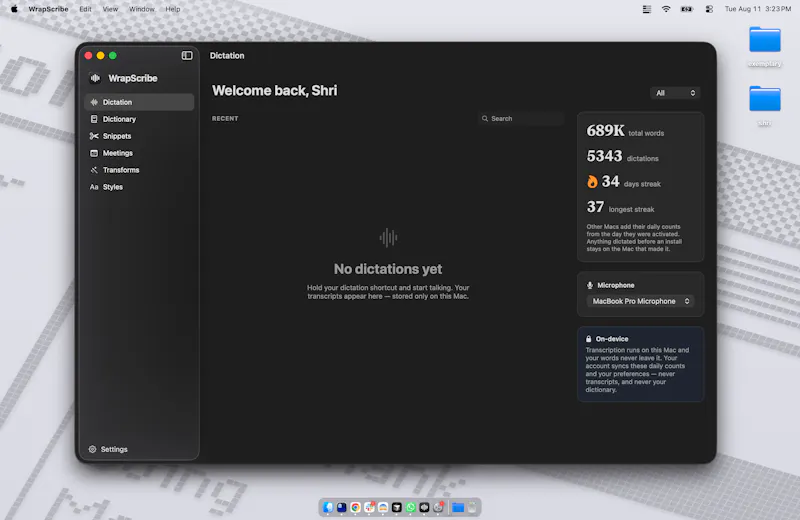Image resolution: width=800 pixels, height=520 pixels.
Task: Click the 'Welcome back, Shri' heading
Action: click(274, 91)
